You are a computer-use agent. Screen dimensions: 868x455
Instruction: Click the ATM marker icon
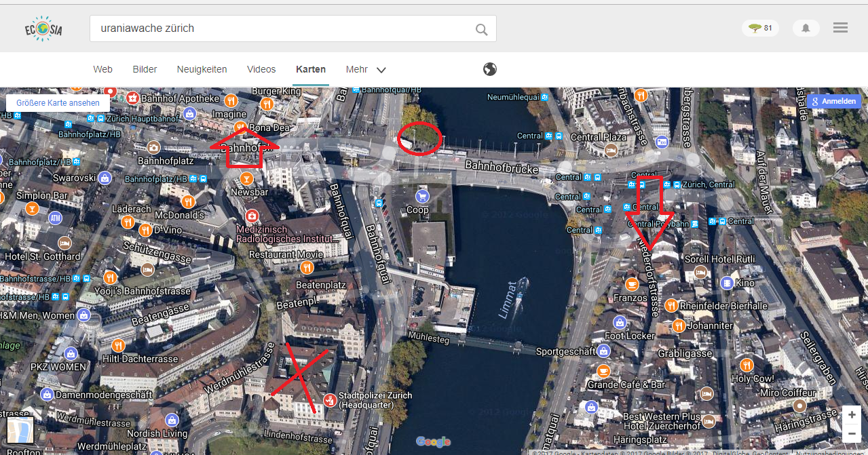click(56, 218)
